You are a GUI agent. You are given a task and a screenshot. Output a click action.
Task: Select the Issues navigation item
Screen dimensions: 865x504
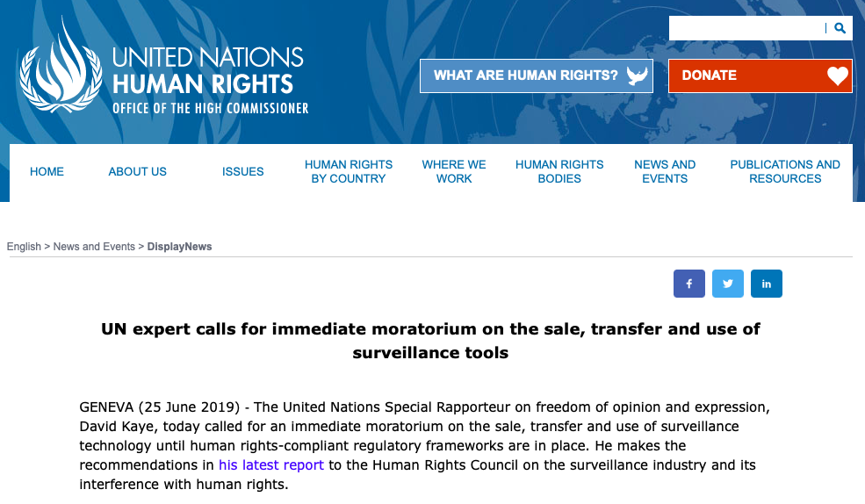tap(243, 171)
